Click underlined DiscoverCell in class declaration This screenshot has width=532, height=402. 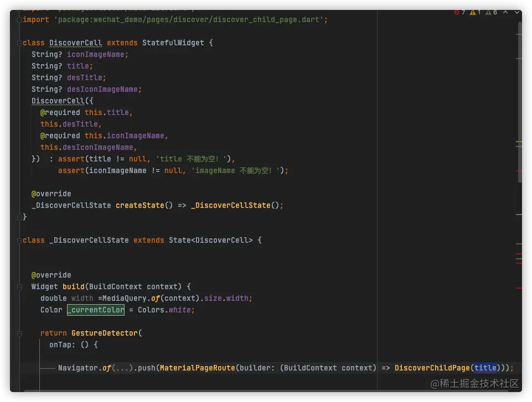pos(76,43)
